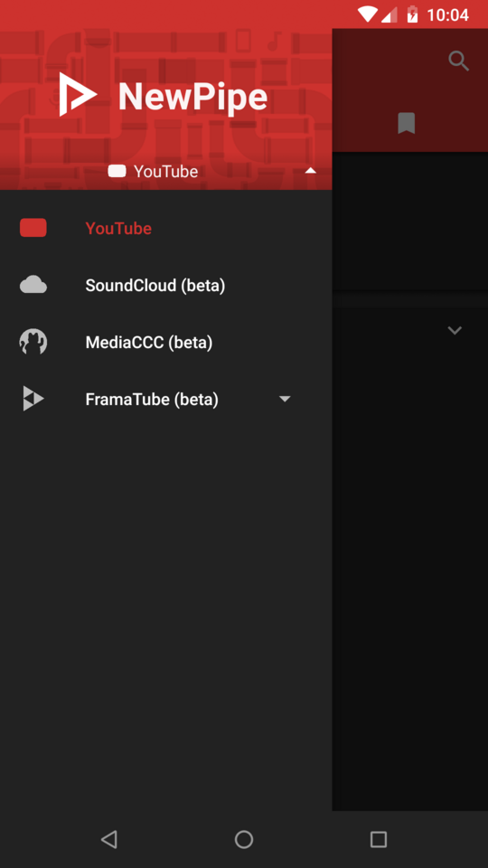The height and width of the screenshot is (868, 488).
Task: Choose MediaCCC (beta) service
Action: pyautogui.click(x=166, y=342)
